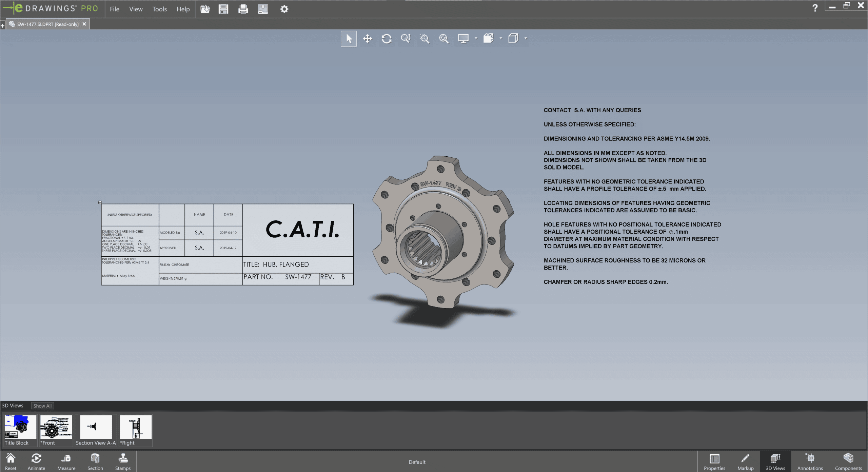868x472 pixels.
Task: Click the 'CONTACT S.A. WITH ANY QUERIES' note
Action: tap(592, 110)
